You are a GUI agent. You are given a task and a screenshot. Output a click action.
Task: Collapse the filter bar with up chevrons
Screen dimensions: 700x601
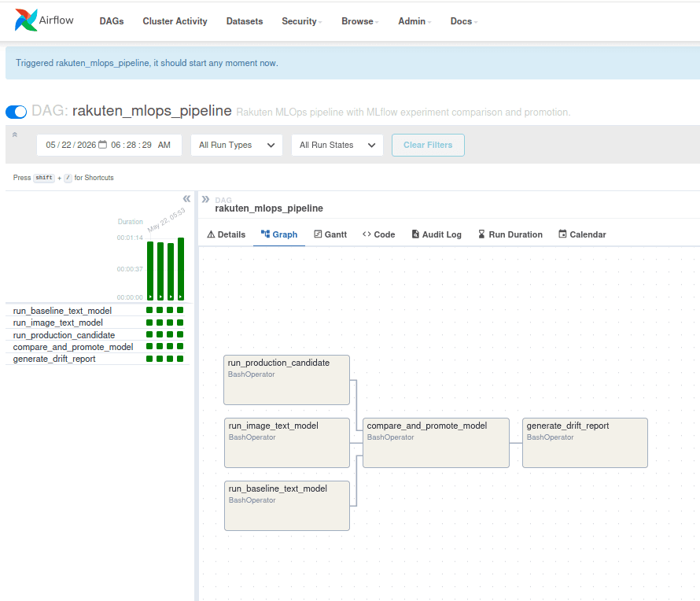coord(15,135)
